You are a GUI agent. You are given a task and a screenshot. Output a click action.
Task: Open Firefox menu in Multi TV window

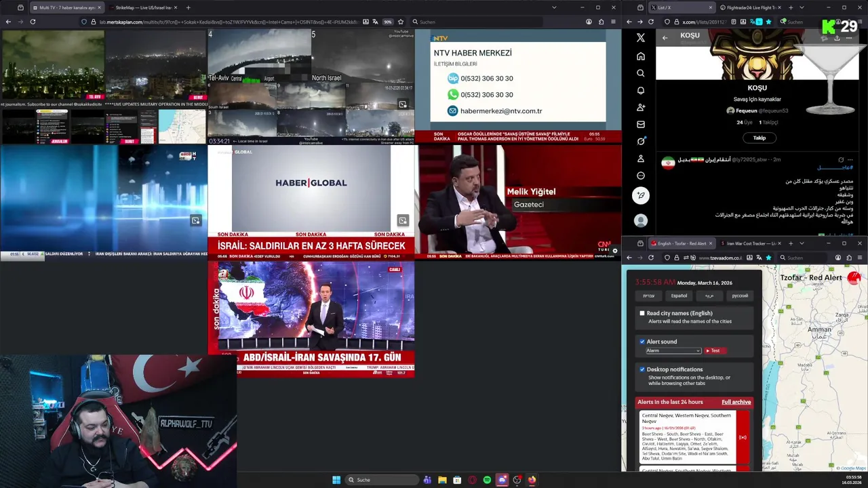(613, 22)
